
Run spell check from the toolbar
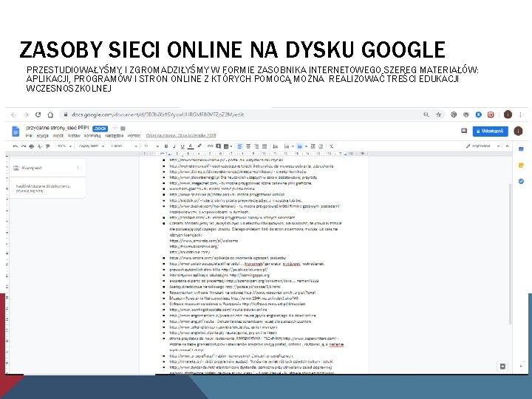click(40, 146)
